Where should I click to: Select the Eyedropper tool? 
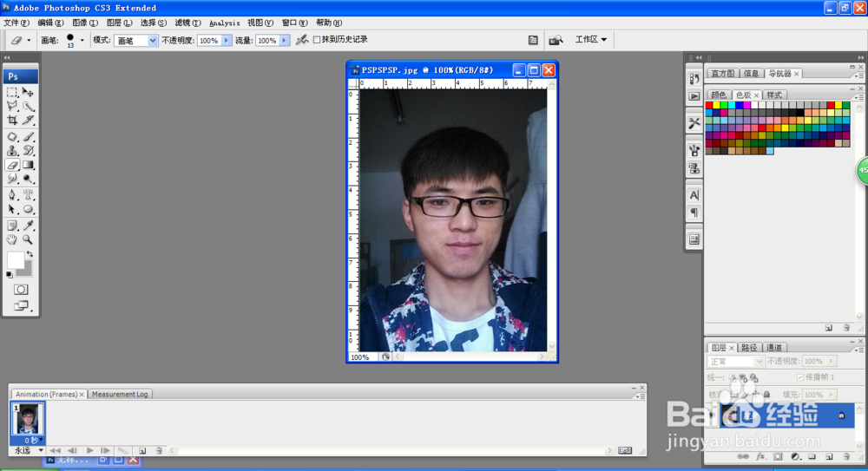(29, 226)
